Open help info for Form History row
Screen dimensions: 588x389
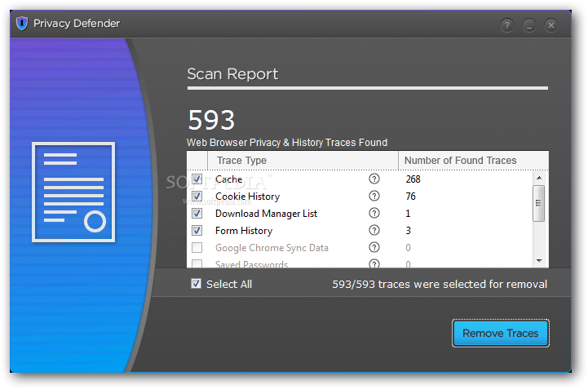tap(374, 230)
